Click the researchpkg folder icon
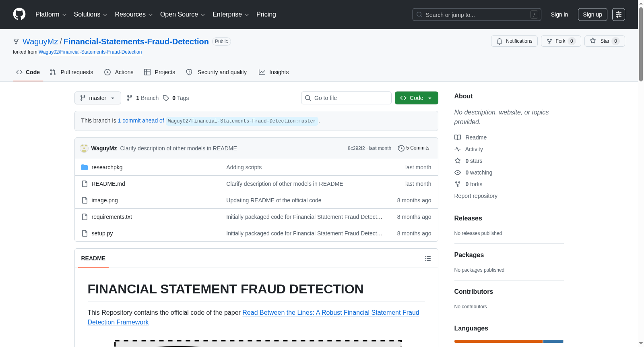Screen dimensions: 644x347 coord(85,167)
